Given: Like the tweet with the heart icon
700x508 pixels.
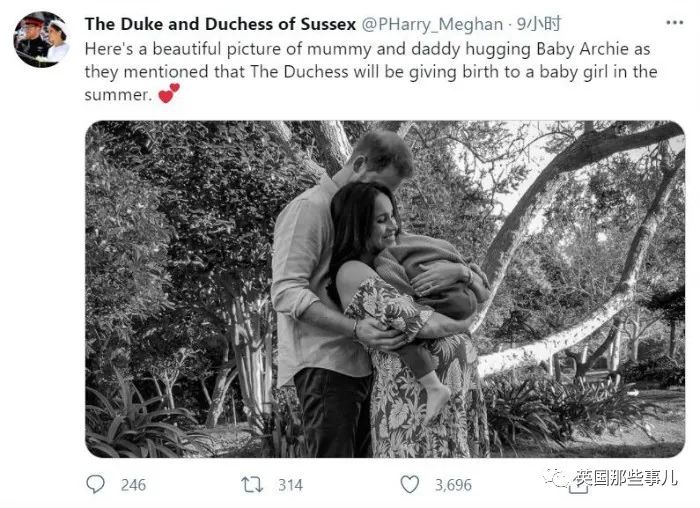Looking at the screenshot, I should 409,484.
